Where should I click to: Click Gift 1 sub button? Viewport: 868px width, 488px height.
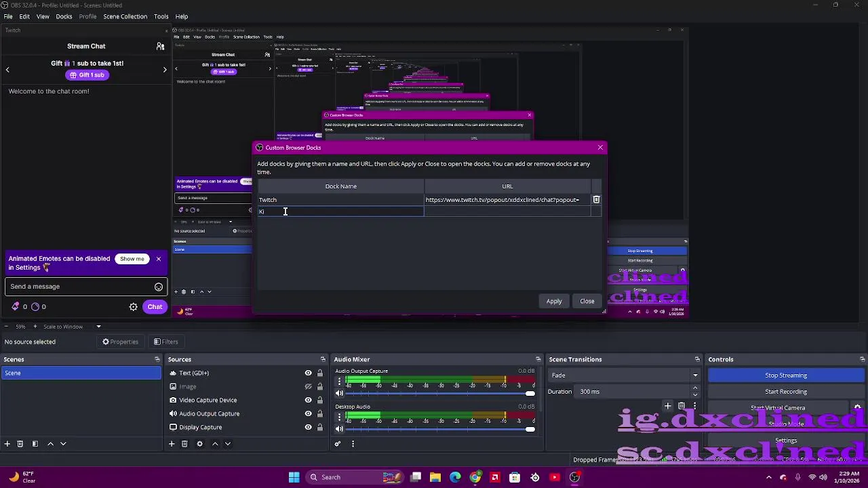[x=87, y=75]
